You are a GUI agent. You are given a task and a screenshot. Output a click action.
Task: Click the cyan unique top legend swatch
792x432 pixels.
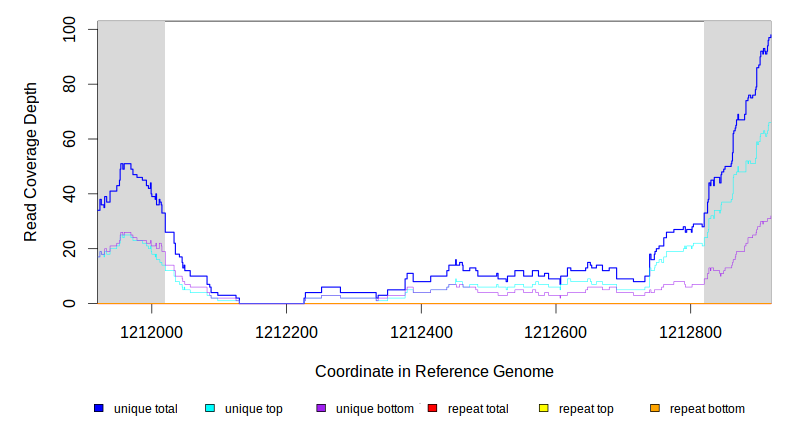210,409
